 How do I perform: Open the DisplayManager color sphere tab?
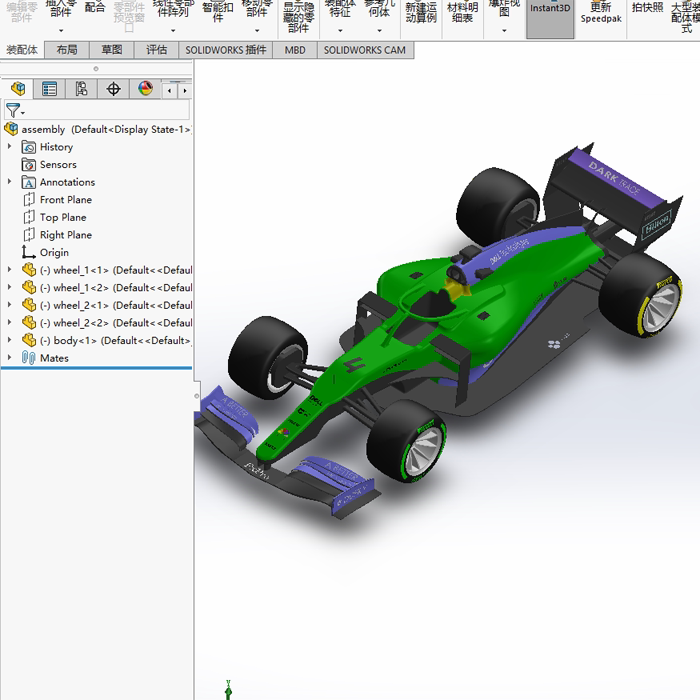(x=146, y=89)
